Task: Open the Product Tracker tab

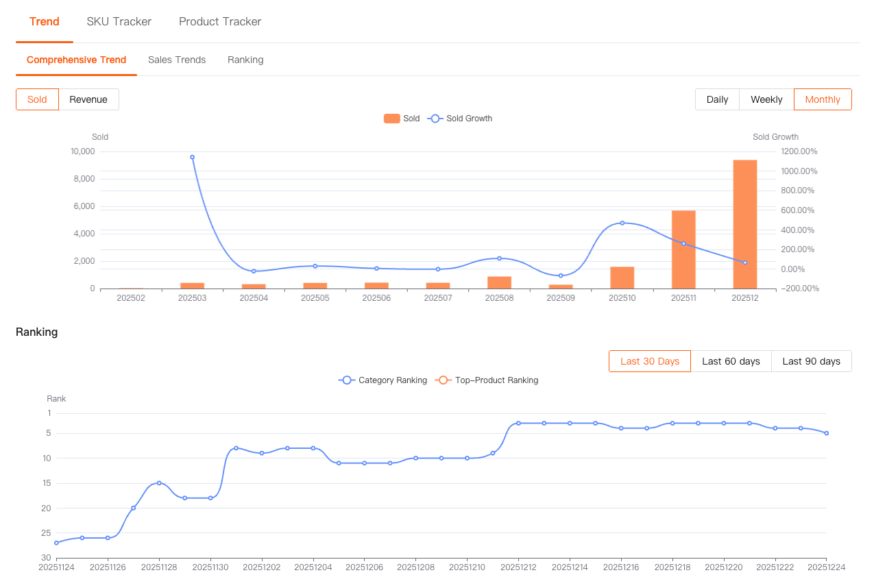Action: [220, 21]
